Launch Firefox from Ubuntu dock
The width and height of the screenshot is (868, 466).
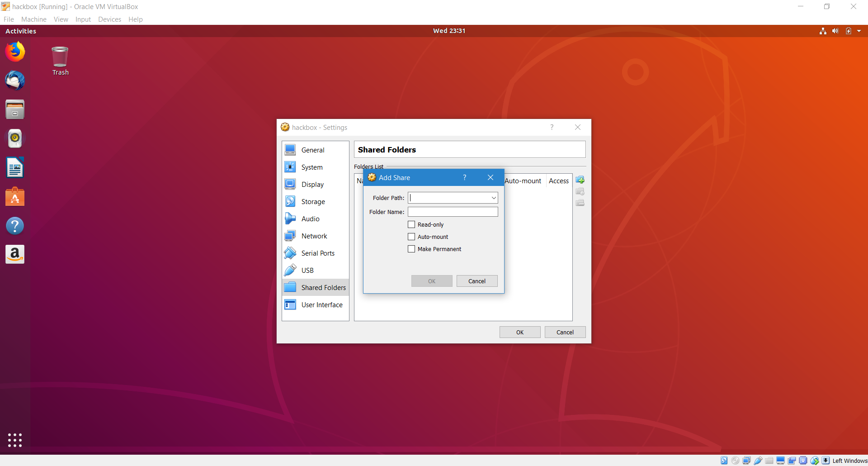pos(15,52)
